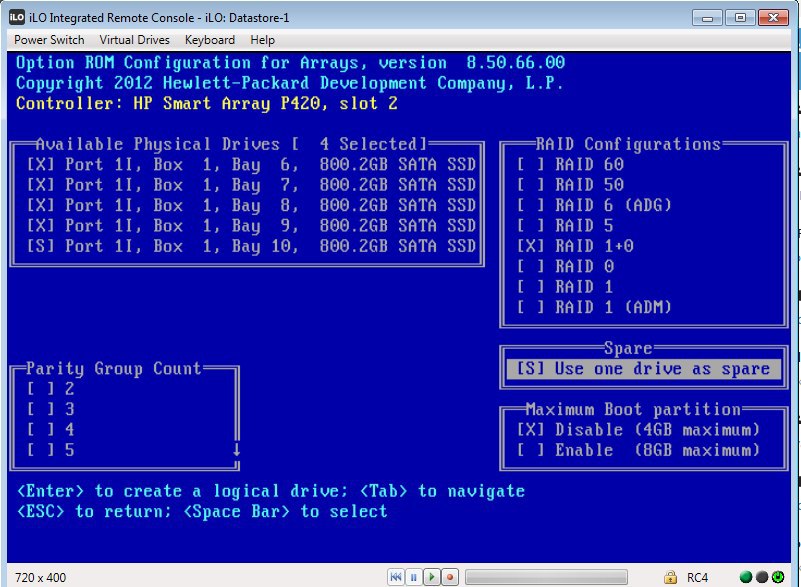The width and height of the screenshot is (801, 587).
Task: Toggle the Bay 7 drive checkbox
Action: tap(40, 185)
